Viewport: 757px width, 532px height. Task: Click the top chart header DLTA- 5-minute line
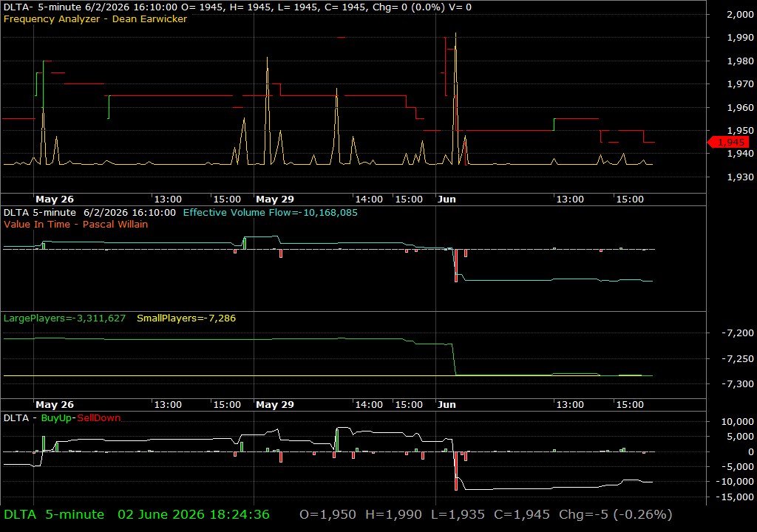point(237,7)
